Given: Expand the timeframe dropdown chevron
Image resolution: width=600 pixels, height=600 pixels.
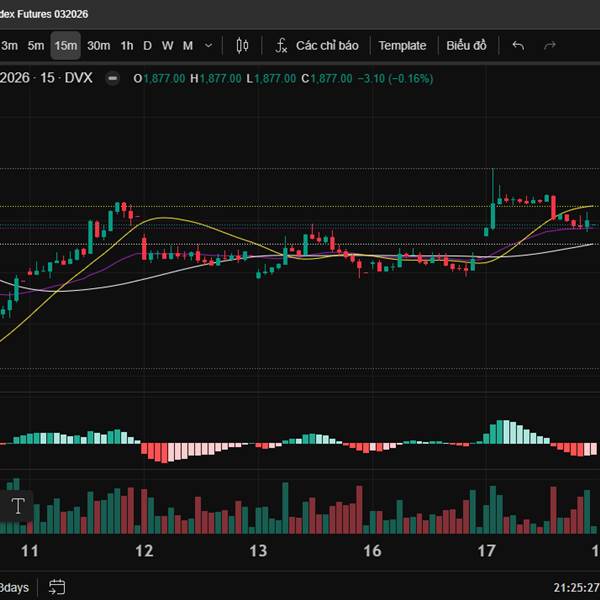Looking at the screenshot, I should (208, 45).
